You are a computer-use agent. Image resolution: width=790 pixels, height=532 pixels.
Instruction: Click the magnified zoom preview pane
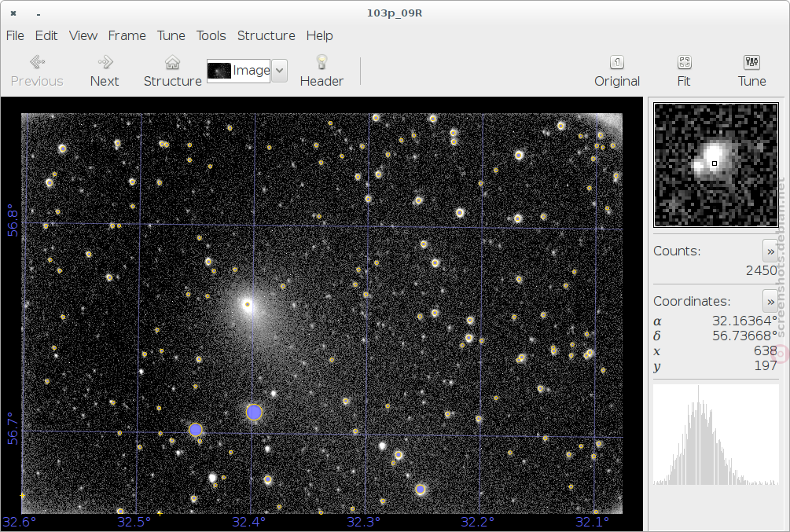[715, 165]
